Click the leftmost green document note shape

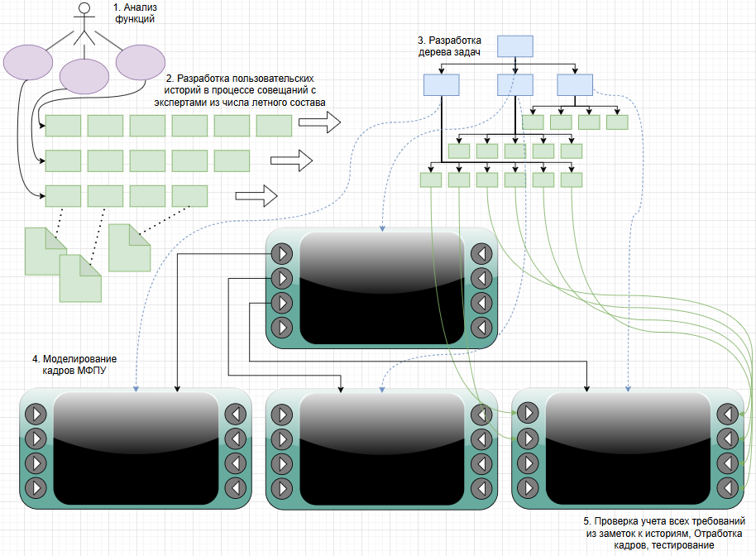coord(45,251)
